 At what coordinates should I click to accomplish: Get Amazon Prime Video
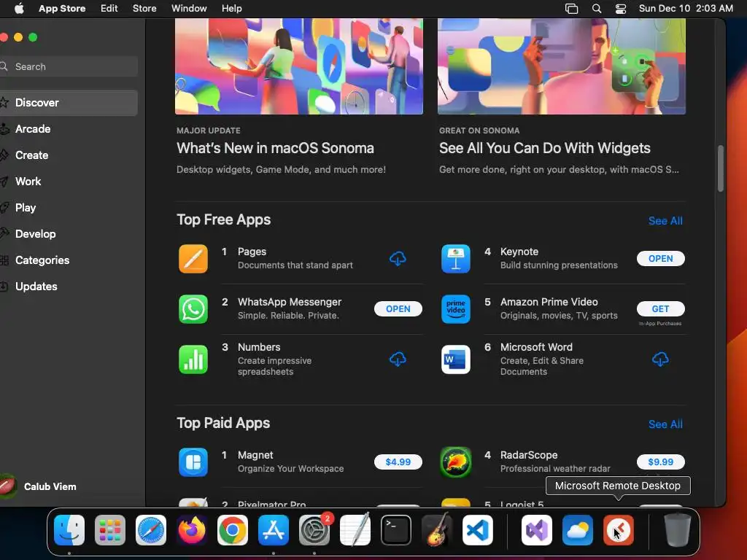click(660, 309)
